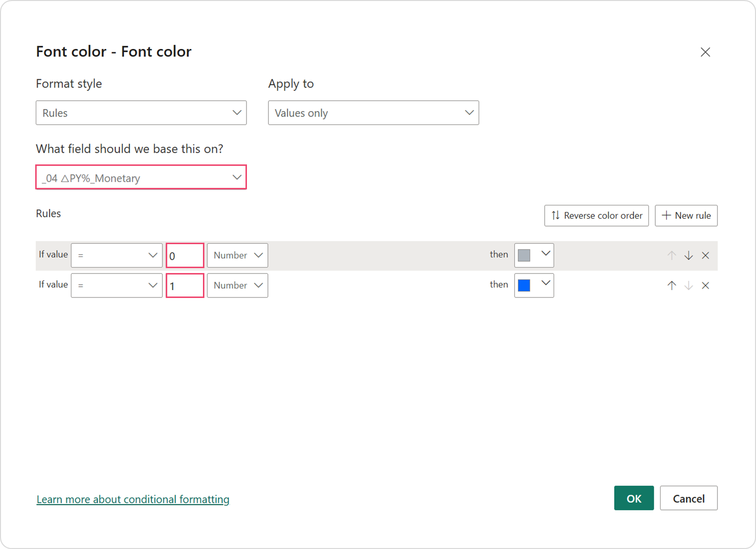Image resolution: width=756 pixels, height=549 pixels.
Task: Delete the first rule with X icon
Action: tap(706, 255)
